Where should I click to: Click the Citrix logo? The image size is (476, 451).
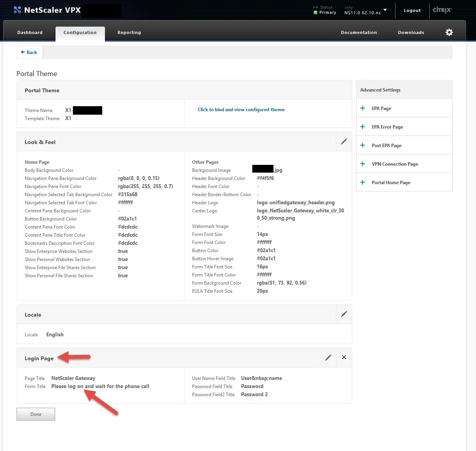click(x=442, y=10)
